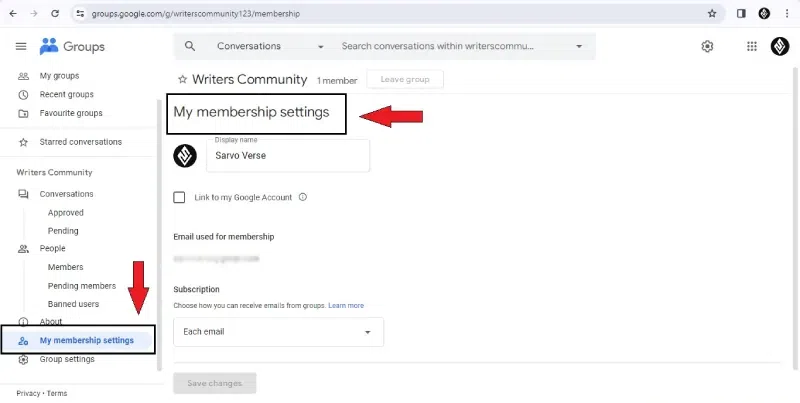This screenshot has height=403, width=800.
Task: Click the browser address bar URL
Action: (x=196, y=14)
